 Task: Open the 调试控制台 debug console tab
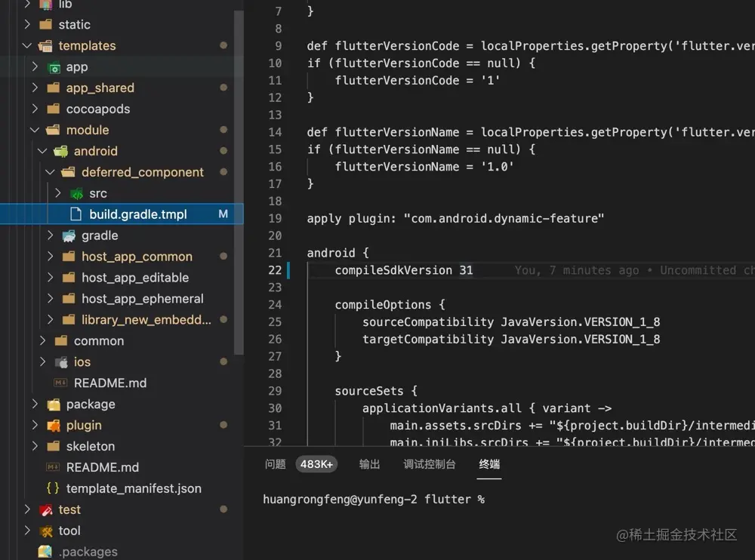(x=430, y=464)
